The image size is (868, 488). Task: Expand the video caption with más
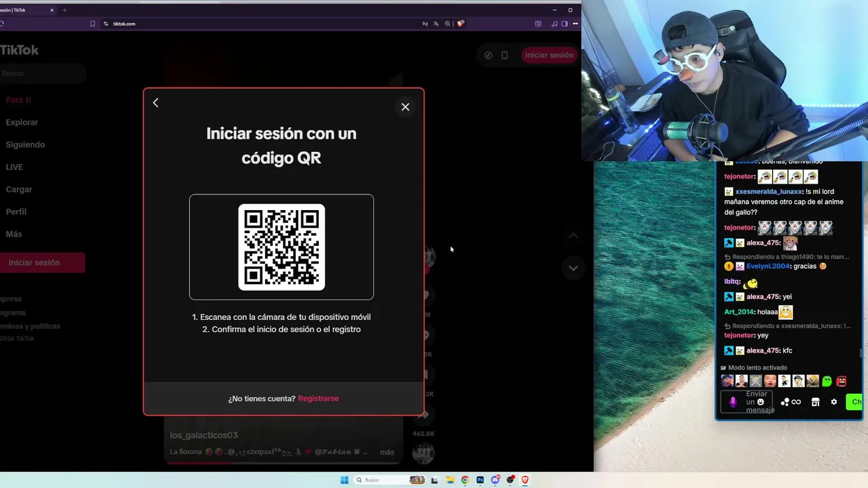387,452
